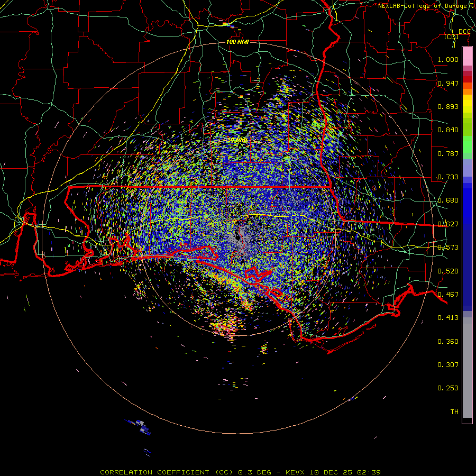The image size is (476, 476).
Task: Click the DCC legend title
Action: (x=464, y=32)
